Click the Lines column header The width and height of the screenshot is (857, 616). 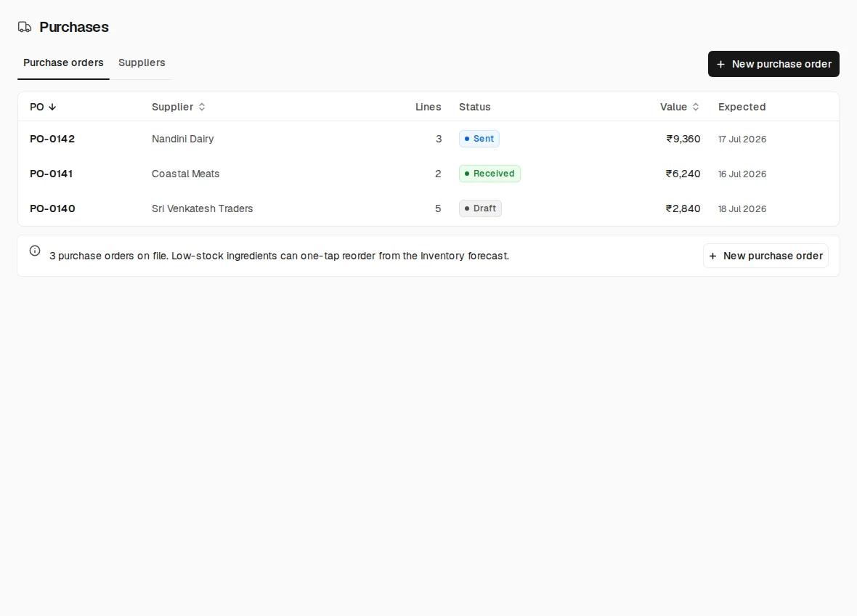428,107
